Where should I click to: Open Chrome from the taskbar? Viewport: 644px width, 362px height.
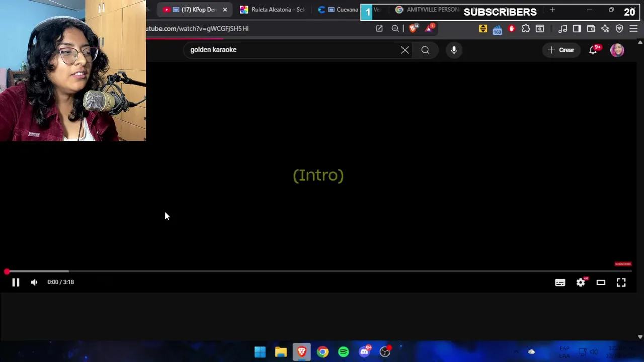(323, 352)
